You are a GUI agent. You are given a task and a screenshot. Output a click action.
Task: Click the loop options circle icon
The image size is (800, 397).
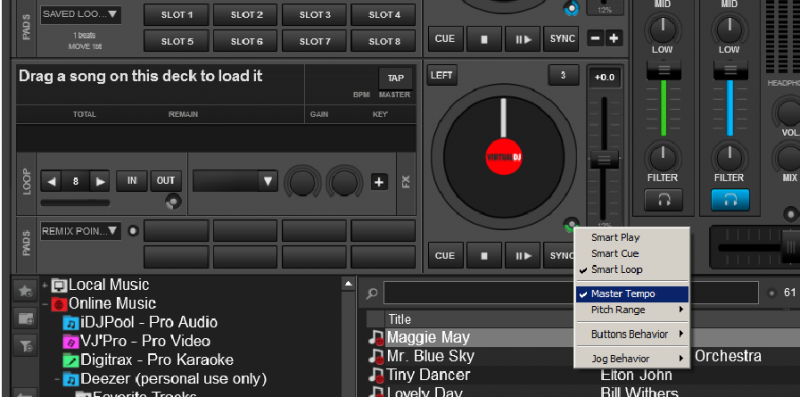pos(173,202)
